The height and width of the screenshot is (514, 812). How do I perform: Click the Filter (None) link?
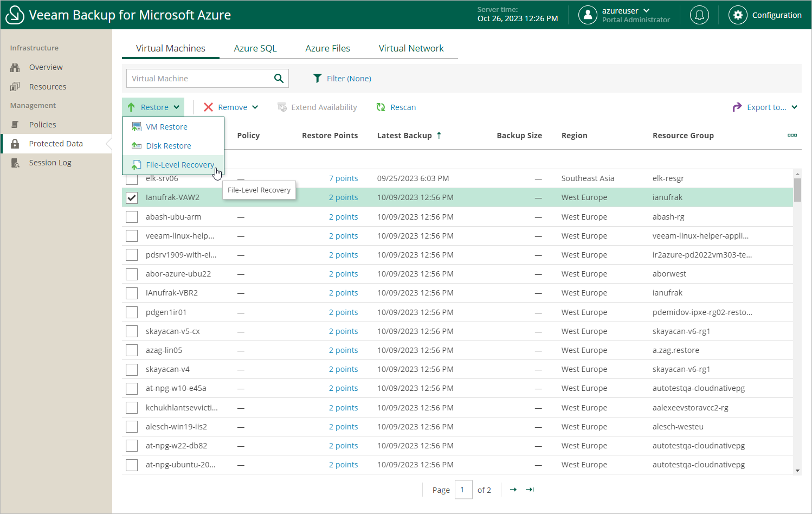coord(349,79)
